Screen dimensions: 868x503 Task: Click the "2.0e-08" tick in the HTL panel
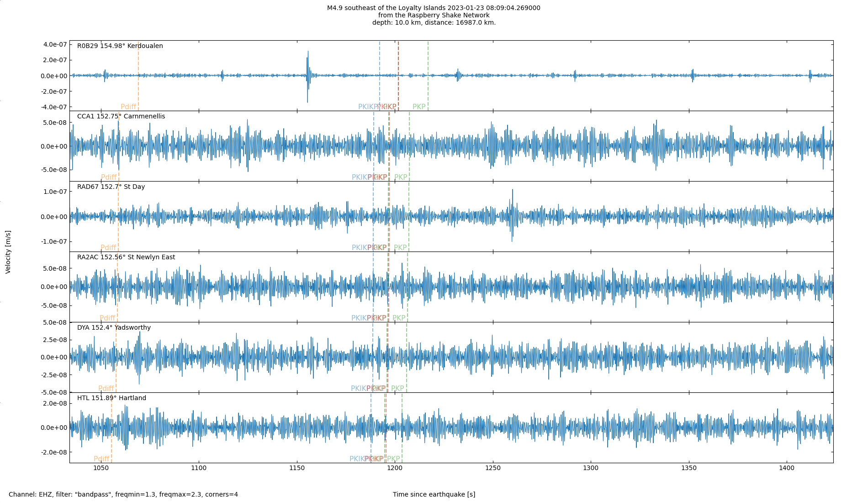[55, 403]
